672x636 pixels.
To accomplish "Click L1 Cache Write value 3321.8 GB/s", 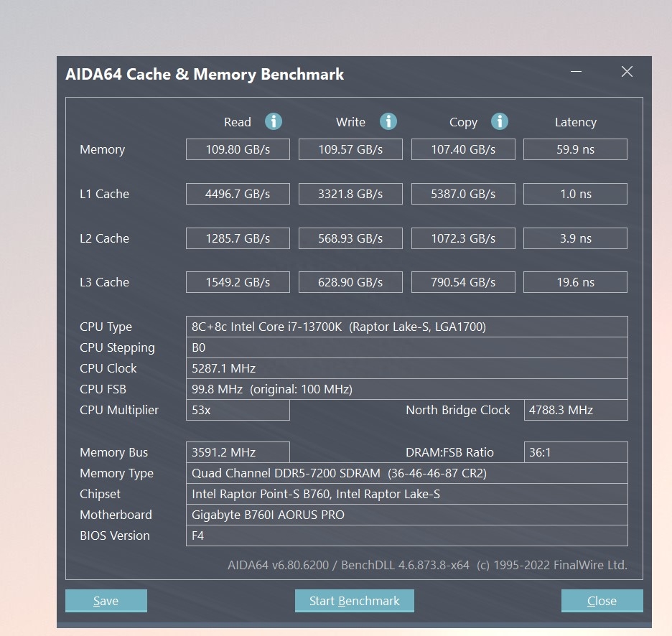I will [350, 194].
